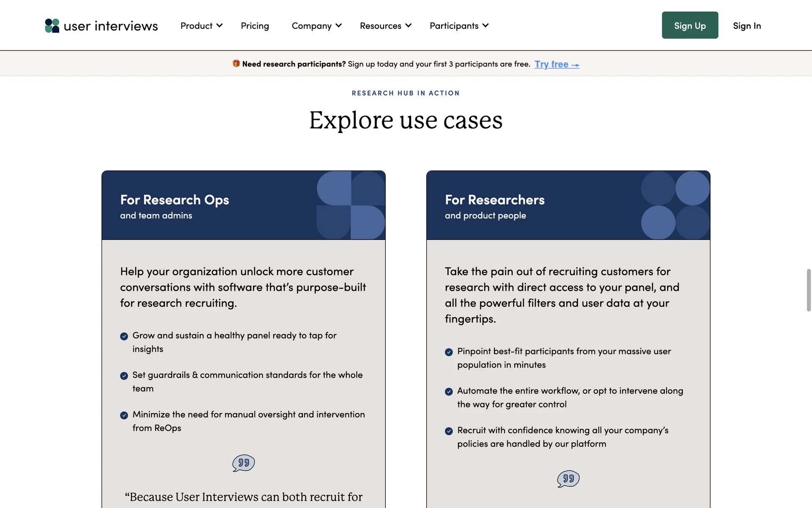The height and width of the screenshot is (508, 812).
Task: Click the User Interviews logo icon
Action: [x=52, y=26]
